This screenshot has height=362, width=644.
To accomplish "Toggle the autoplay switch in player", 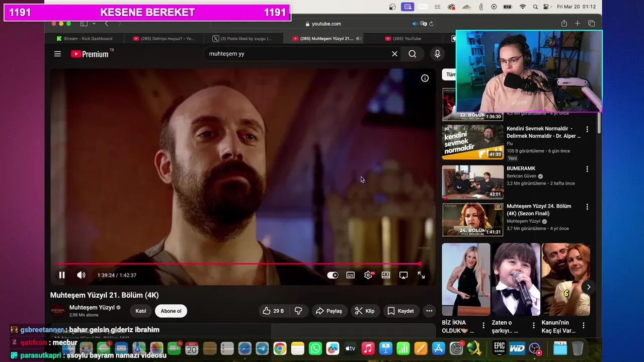I will pos(333,275).
